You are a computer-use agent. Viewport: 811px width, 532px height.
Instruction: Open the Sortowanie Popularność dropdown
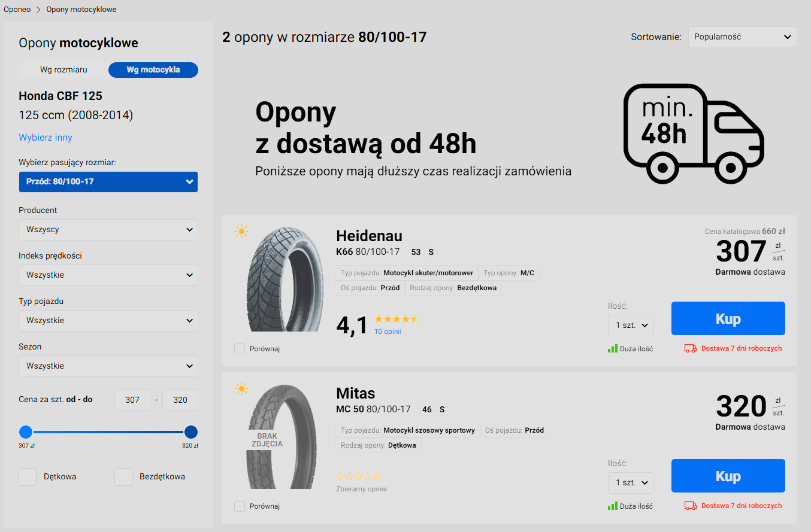click(x=742, y=37)
